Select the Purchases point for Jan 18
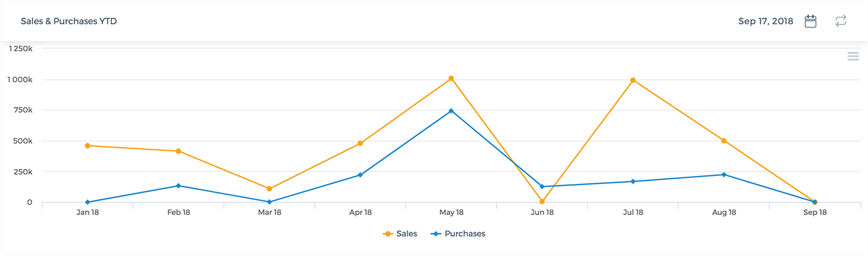 pos(88,202)
